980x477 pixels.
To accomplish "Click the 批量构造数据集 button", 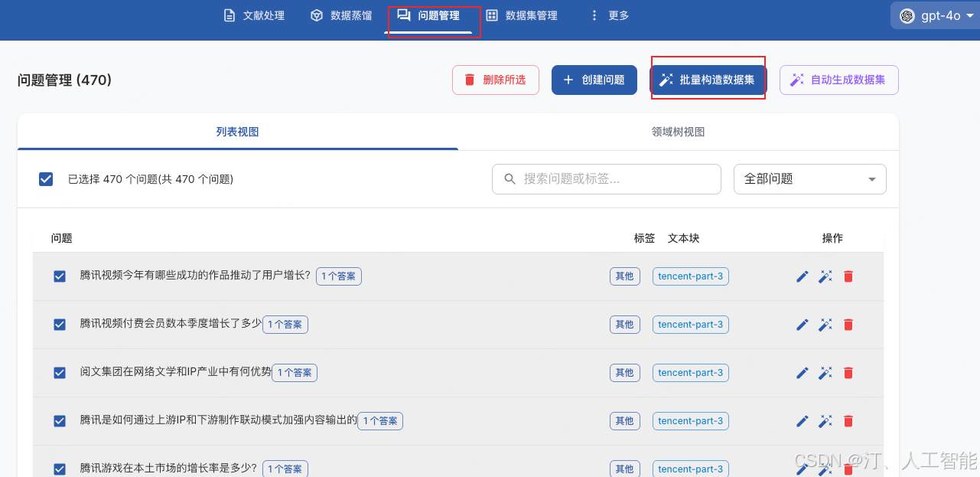I will pyautogui.click(x=708, y=80).
